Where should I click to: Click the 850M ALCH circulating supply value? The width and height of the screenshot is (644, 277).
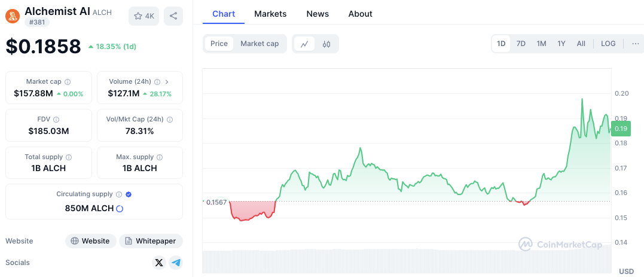pos(89,208)
